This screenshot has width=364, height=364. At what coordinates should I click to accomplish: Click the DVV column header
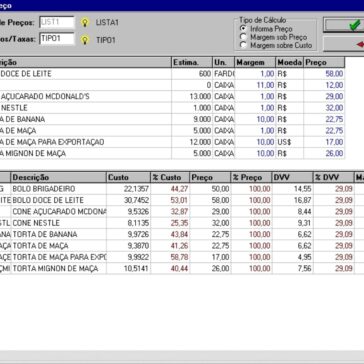point(293,177)
